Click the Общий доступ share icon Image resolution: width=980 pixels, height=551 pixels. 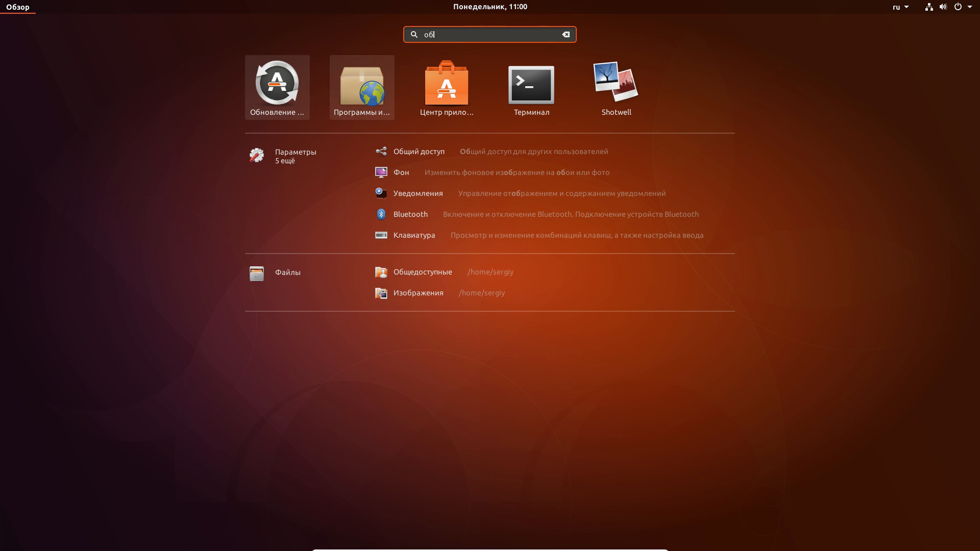pos(381,152)
